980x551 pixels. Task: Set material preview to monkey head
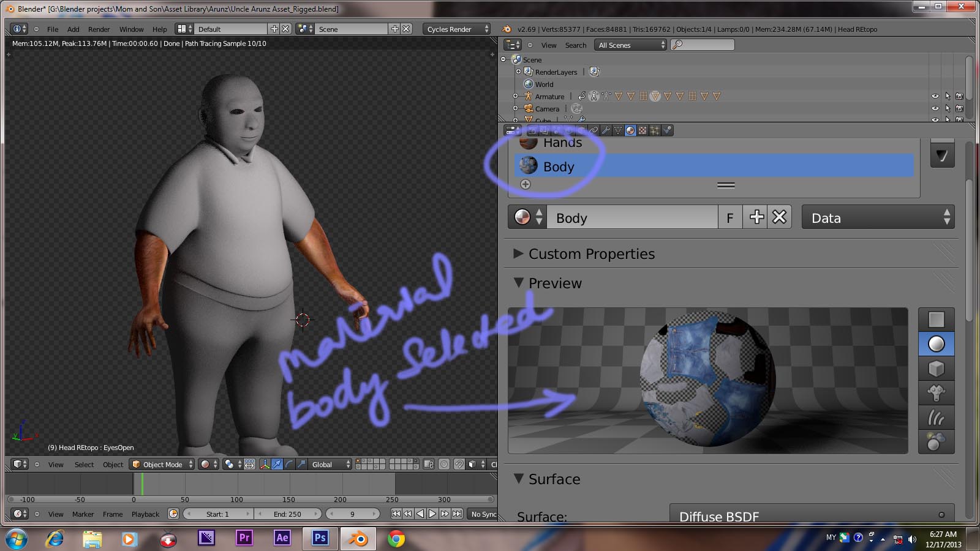pyautogui.click(x=936, y=393)
